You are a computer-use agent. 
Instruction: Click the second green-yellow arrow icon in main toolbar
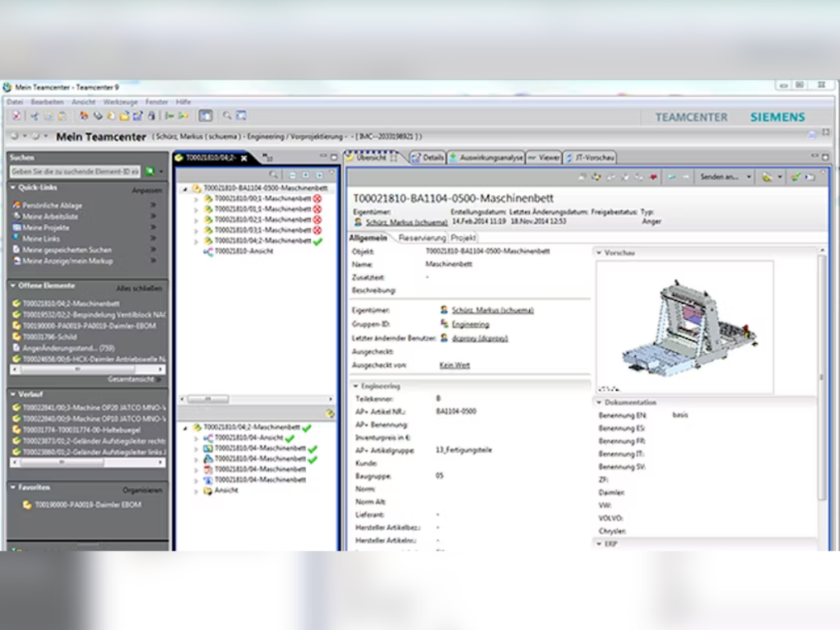click(x=183, y=116)
